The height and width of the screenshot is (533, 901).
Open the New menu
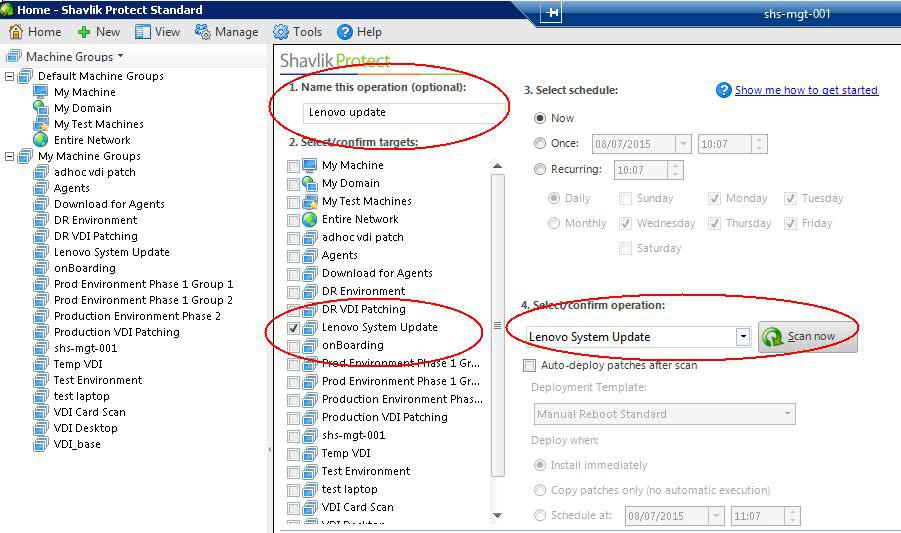(99, 32)
